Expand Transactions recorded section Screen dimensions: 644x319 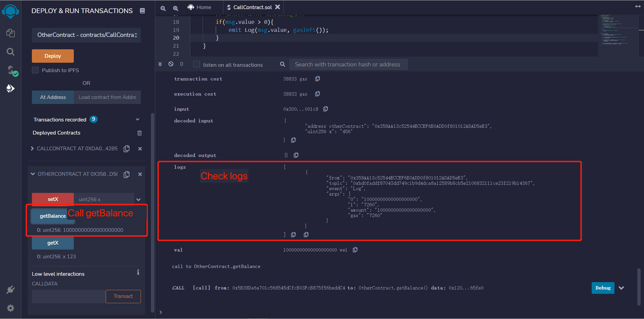[x=137, y=119]
